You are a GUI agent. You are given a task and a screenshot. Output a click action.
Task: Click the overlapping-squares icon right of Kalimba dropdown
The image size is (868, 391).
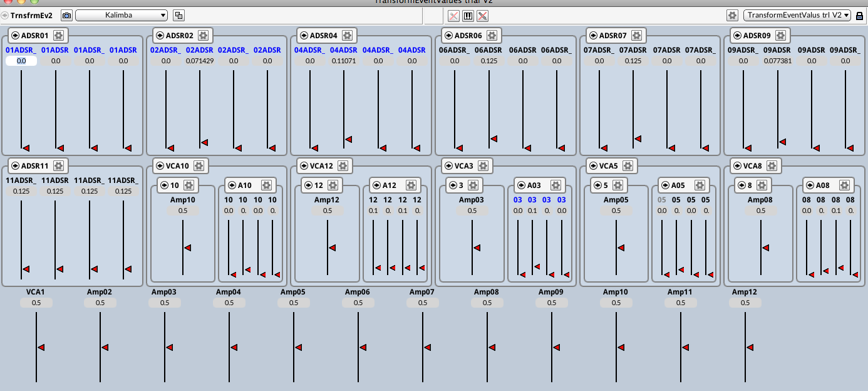(178, 16)
